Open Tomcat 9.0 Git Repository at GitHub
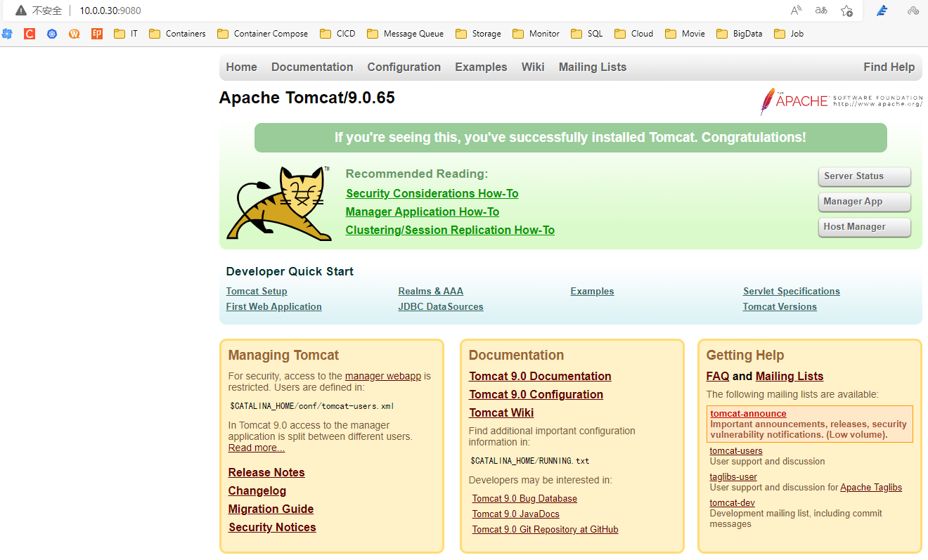The image size is (928, 560). tap(546, 529)
